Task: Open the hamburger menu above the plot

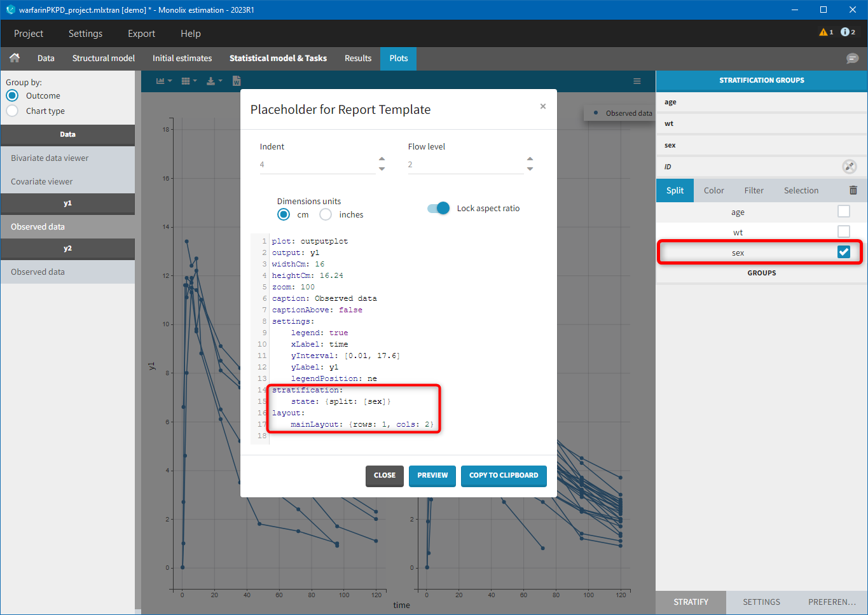Action: [x=637, y=81]
